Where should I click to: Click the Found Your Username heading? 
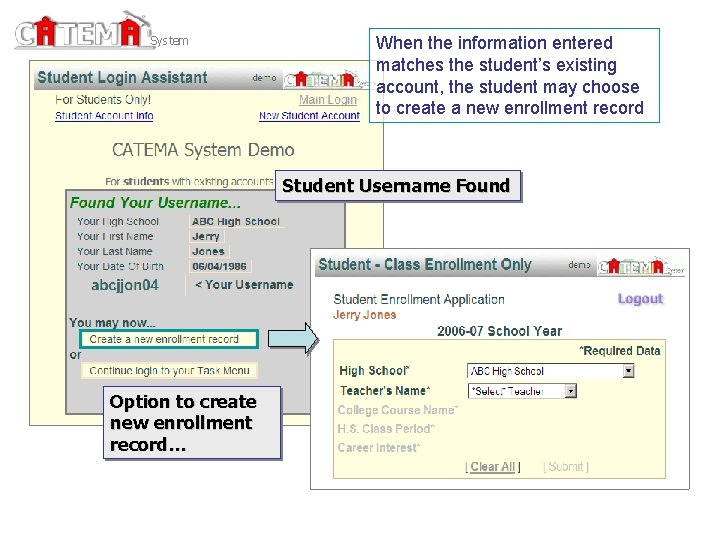155,203
